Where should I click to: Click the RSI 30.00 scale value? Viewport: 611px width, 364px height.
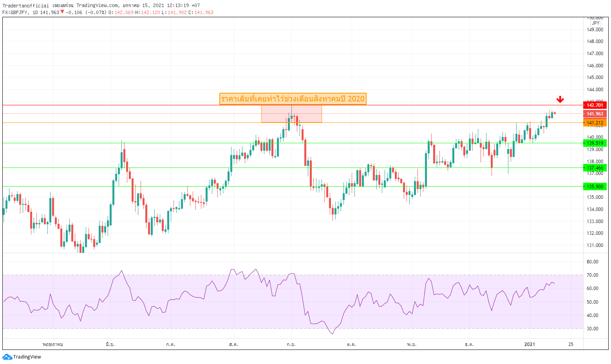593,329
